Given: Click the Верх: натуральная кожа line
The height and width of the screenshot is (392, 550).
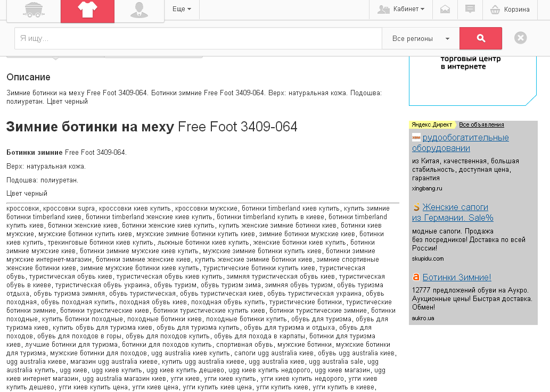Looking at the screenshot, I should click(x=46, y=166).
